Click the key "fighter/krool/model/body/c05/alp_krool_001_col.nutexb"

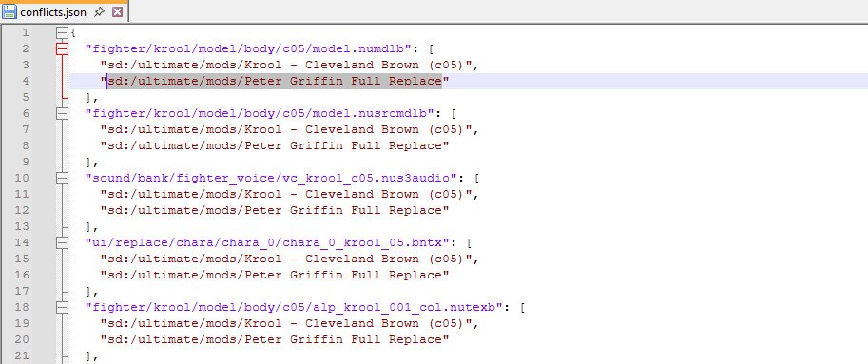point(294,308)
